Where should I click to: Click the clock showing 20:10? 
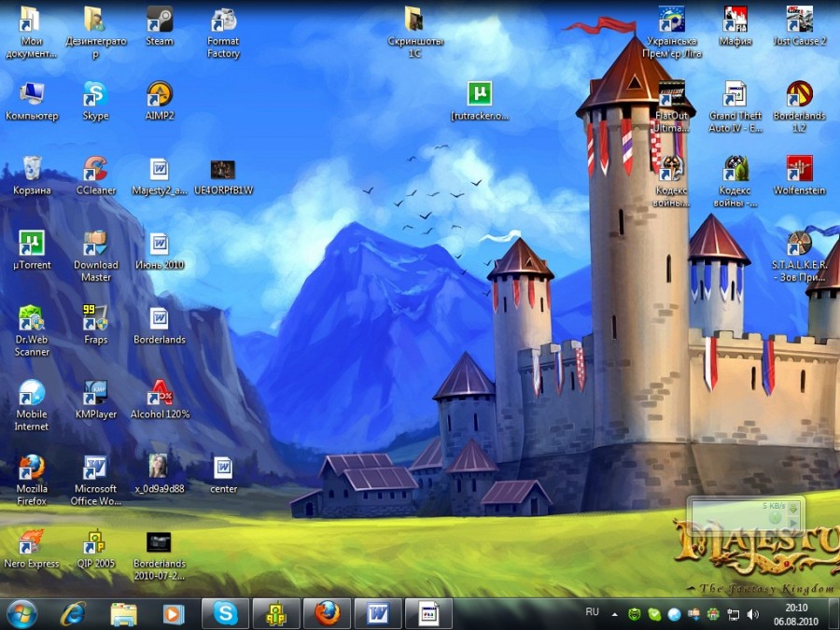coord(796,614)
